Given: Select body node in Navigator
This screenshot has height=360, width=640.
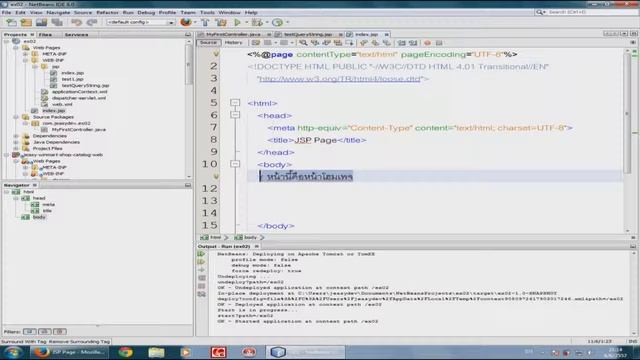Looking at the screenshot, I should [x=39, y=217].
